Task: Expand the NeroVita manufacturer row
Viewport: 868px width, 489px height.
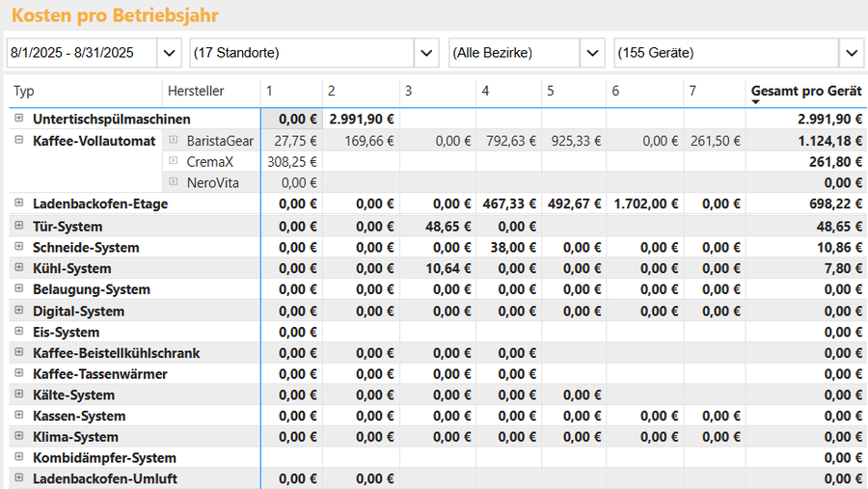Action: click(174, 181)
